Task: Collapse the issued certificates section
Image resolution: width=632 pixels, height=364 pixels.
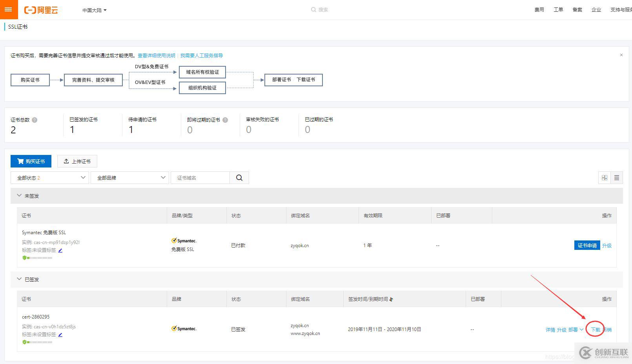Action: pos(19,279)
